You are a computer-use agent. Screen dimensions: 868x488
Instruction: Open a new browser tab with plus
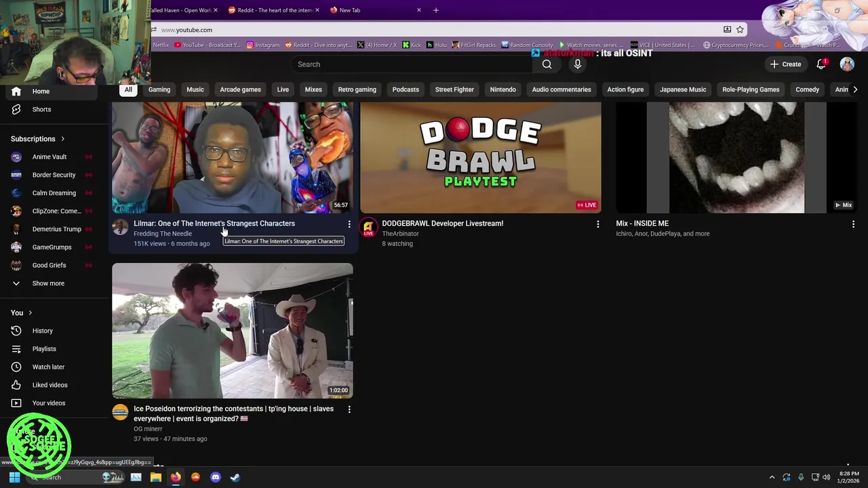(436, 10)
